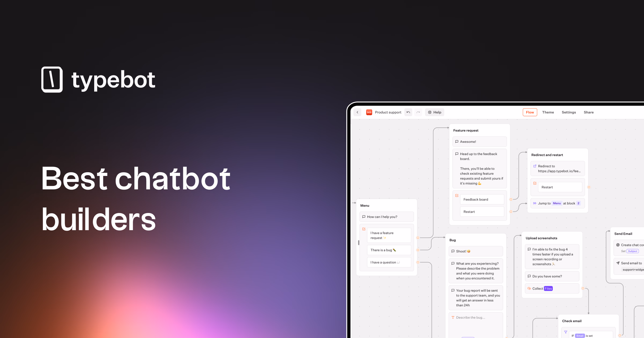The image size is (644, 338).
Task: Click the upload cloud icon beside Collect
Action: (529, 289)
